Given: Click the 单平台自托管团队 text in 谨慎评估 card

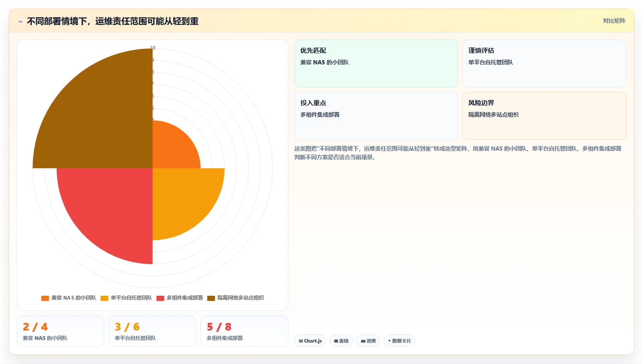Looking at the screenshot, I should tap(491, 62).
